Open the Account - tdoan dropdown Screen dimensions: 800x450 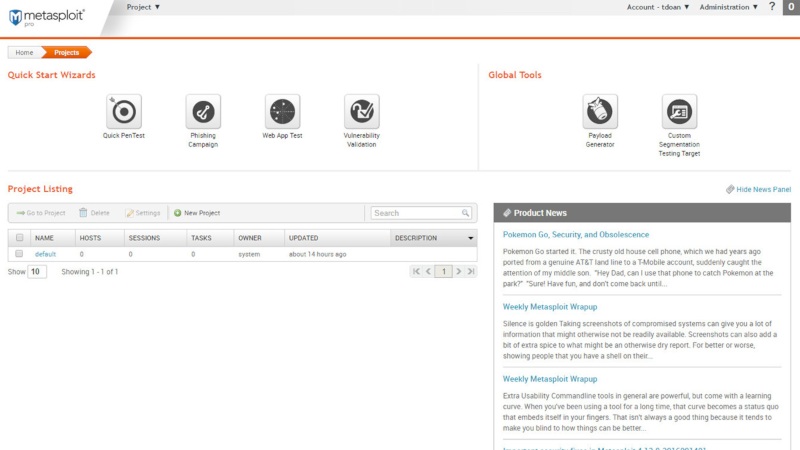658,7
